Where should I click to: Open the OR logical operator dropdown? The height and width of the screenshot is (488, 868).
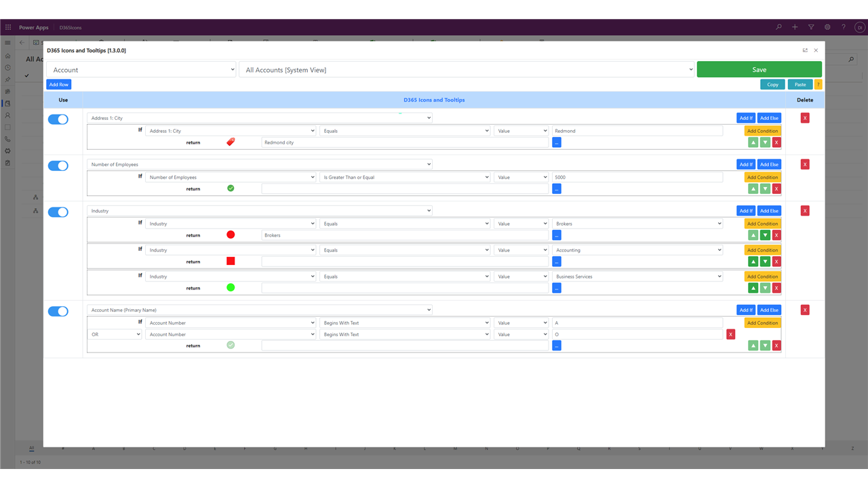pyautogui.click(x=115, y=334)
